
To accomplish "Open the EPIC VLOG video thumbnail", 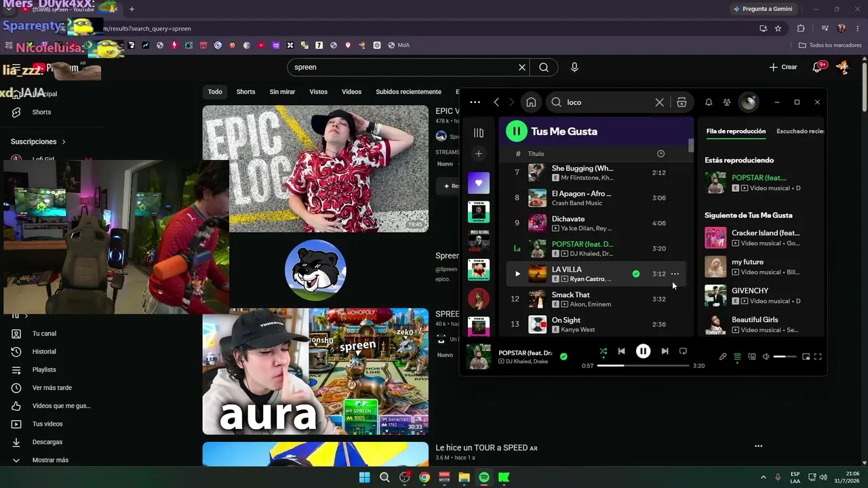I will point(315,169).
